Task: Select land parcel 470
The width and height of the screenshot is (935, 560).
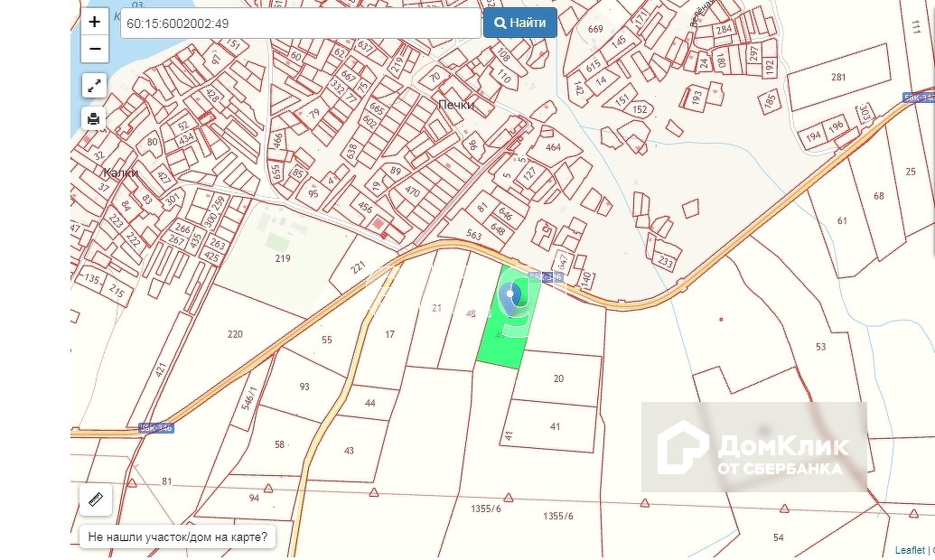Action: click(x=412, y=191)
